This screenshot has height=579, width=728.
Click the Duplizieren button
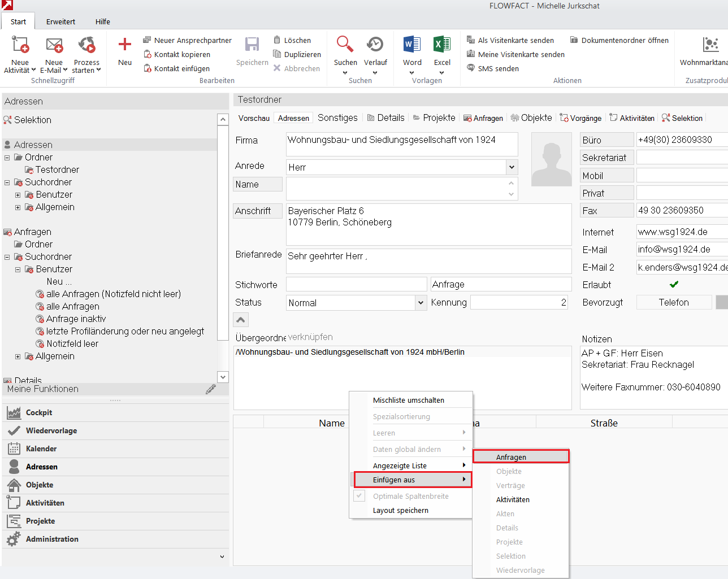[x=297, y=54]
